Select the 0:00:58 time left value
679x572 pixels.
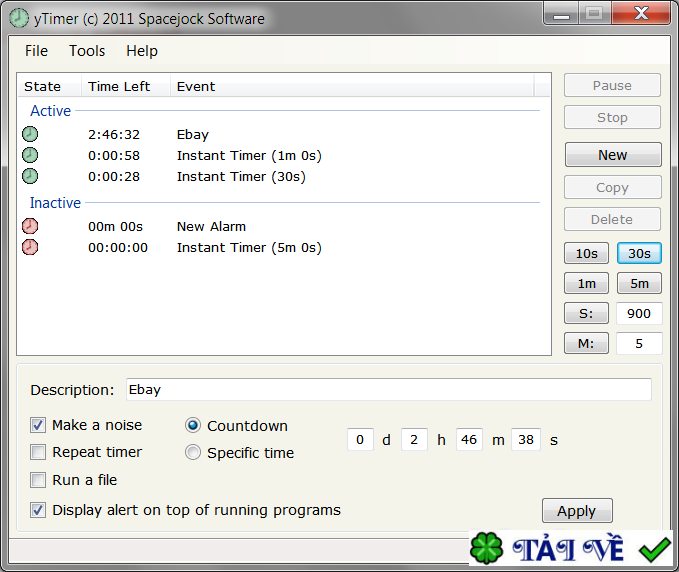114,155
